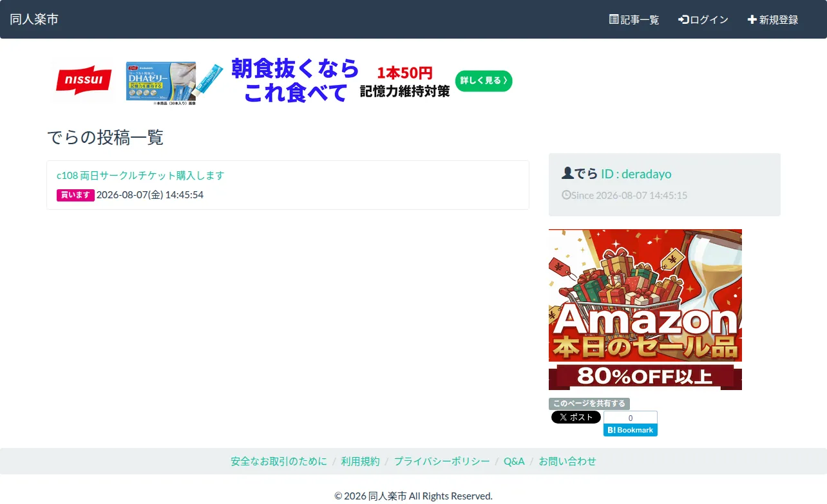This screenshot has width=827, height=504.
Task: Click the X ポスト share button
Action: tap(576, 417)
